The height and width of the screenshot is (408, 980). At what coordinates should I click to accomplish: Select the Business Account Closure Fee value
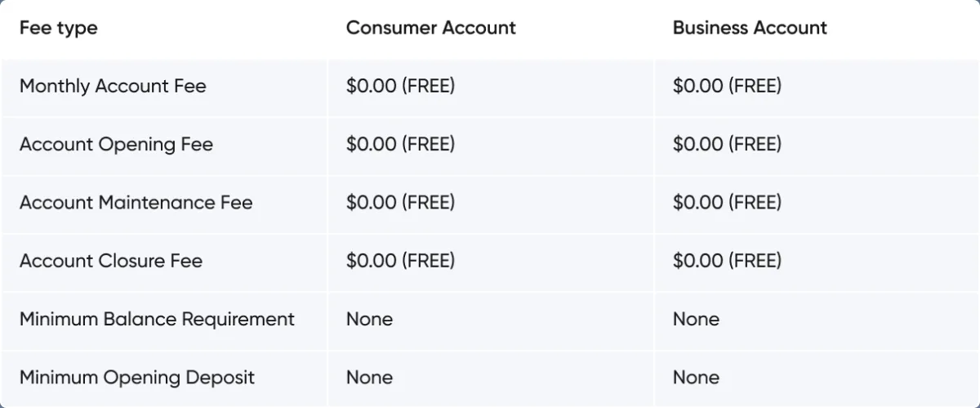[727, 261]
